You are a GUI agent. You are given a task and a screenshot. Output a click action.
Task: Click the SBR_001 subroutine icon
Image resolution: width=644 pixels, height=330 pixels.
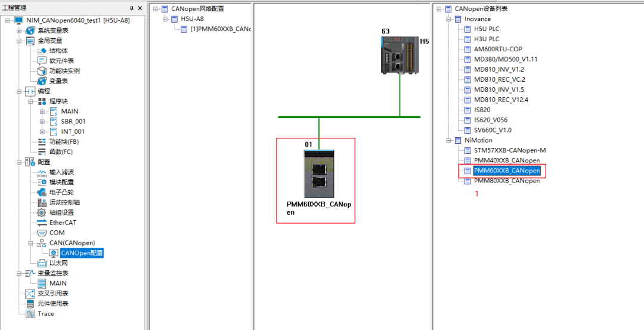(54, 121)
